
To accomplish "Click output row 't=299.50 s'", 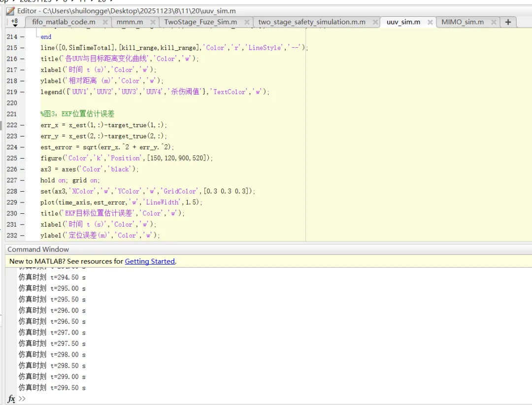I will pyautogui.click(x=52, y=388).
